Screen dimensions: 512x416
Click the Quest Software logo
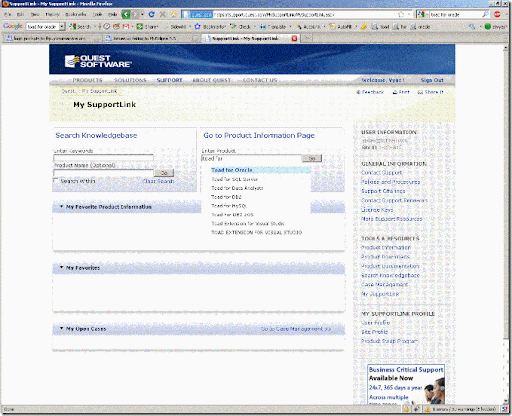tap(98, 61)
